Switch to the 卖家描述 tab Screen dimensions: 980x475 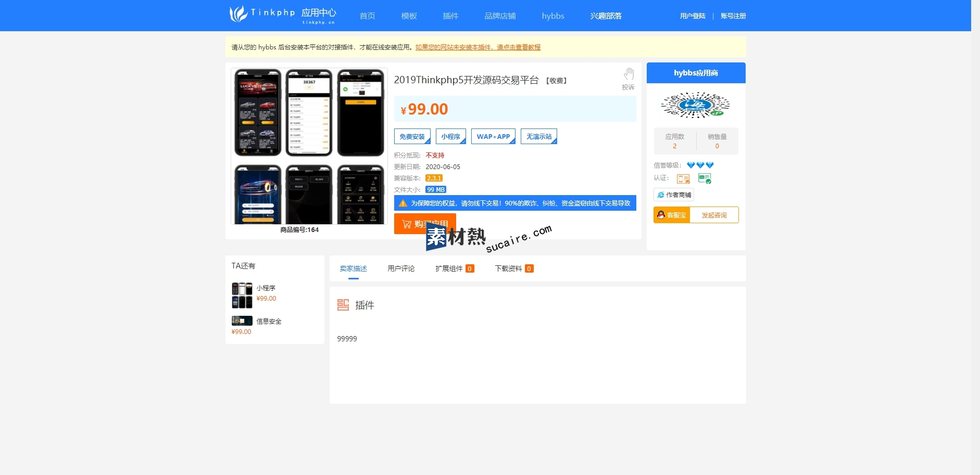[353, 268]
